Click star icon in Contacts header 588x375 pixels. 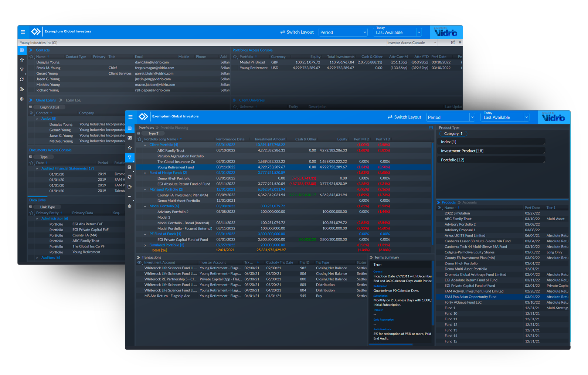31,57
